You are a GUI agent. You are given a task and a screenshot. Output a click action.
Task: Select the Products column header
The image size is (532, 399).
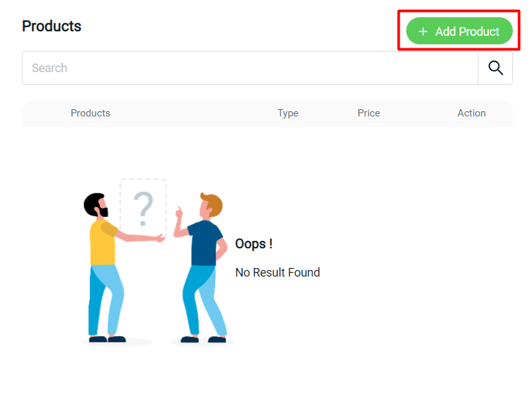click(90, 113)
